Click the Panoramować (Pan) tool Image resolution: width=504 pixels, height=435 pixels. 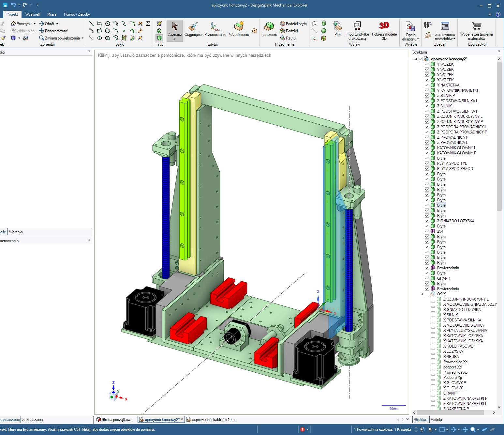[54, 31]
